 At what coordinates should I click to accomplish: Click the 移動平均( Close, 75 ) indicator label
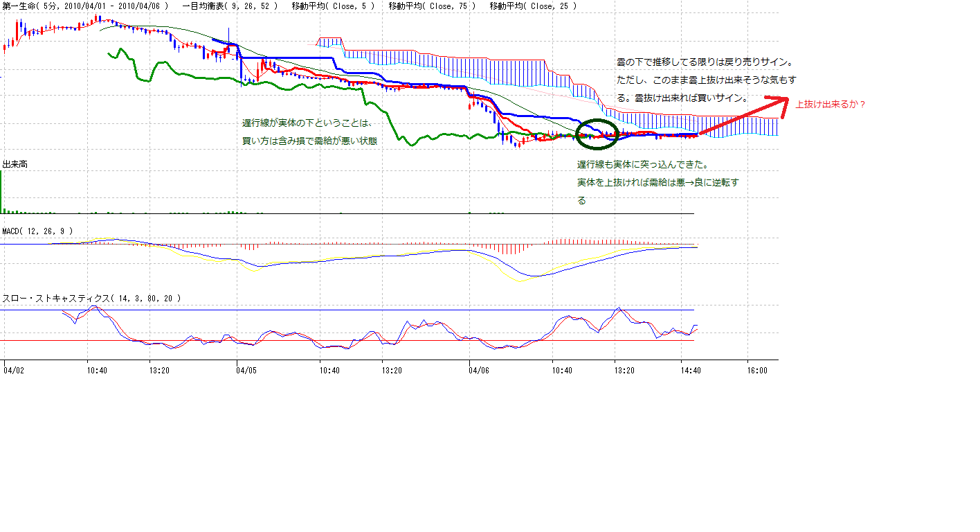432,6
